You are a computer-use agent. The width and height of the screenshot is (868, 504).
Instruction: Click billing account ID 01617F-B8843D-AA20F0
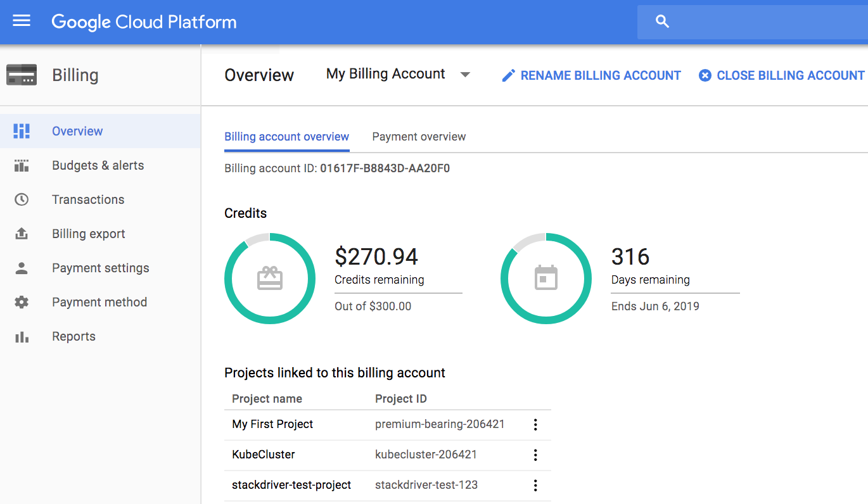click(x=385, y=168)
